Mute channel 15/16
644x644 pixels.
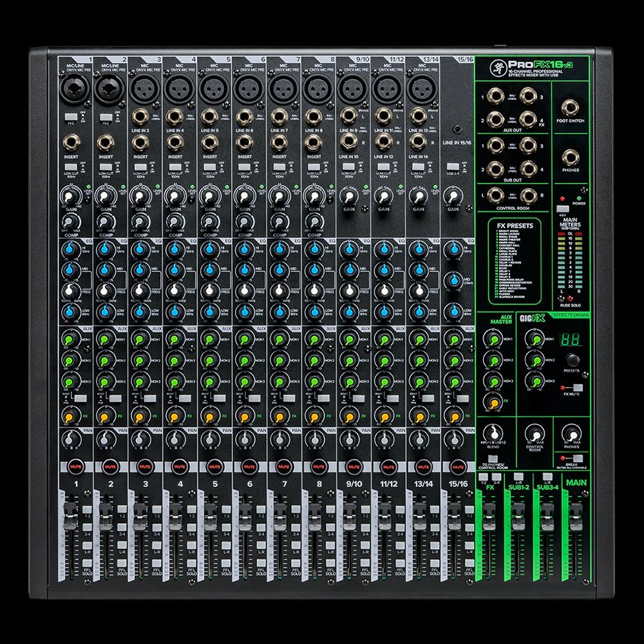click(x=458, y=466)
